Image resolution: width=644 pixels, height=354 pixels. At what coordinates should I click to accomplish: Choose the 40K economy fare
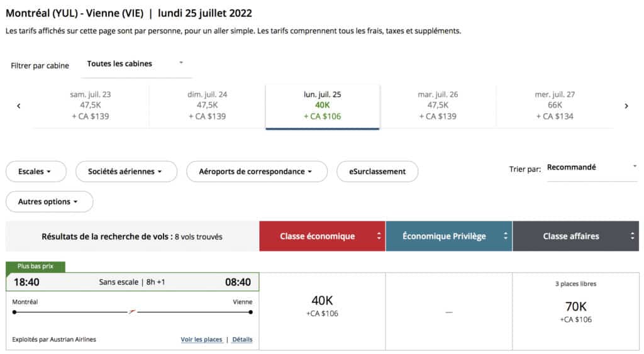pos(322,307)
